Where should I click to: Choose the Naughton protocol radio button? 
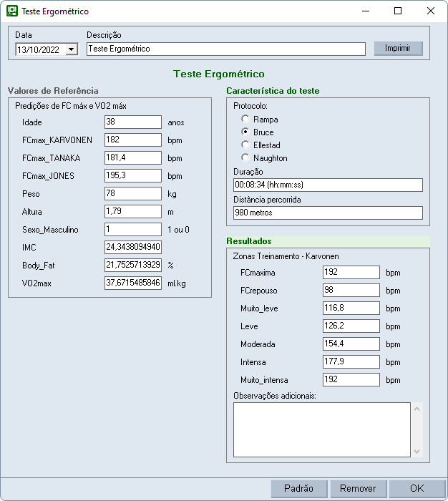[x=246, y=158]
